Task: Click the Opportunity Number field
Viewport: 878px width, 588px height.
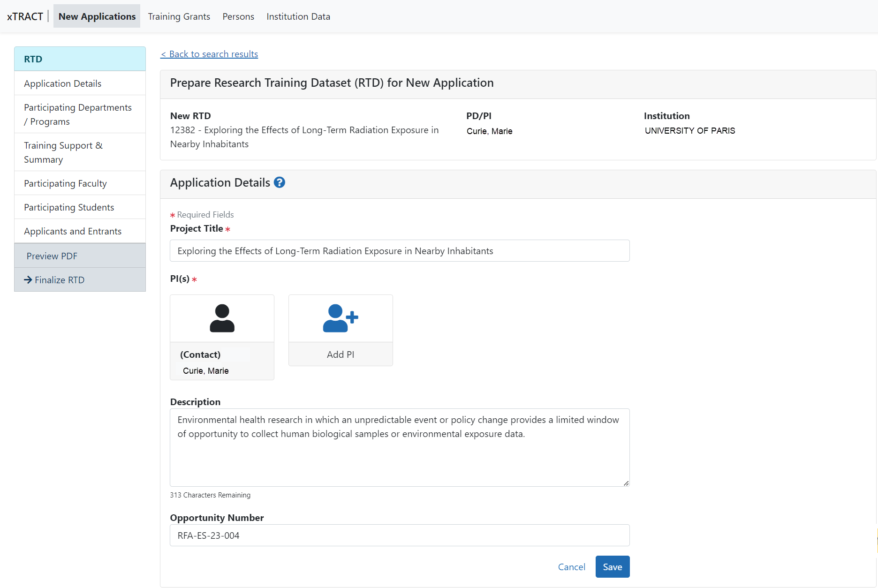Action: click(399, 535)
